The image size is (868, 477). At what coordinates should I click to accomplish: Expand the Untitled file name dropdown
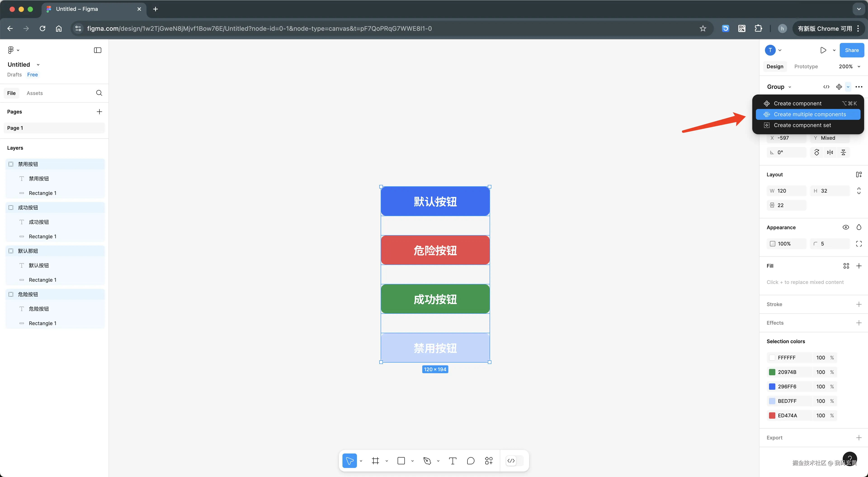(x=38, y=65)
